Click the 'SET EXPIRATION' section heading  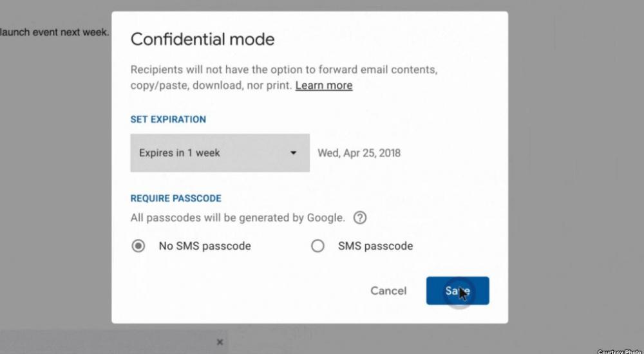click(168, 119)
